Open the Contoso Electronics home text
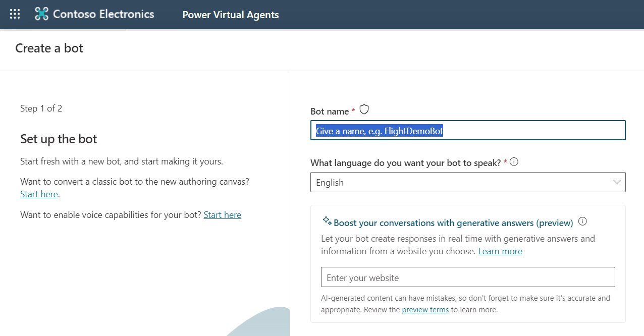Screen dimensions: 644x336 (x=103, y=14)
